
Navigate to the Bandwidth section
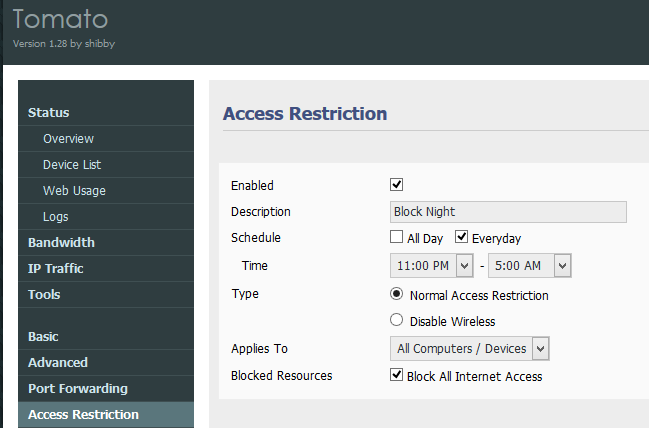tap(61, 243)
